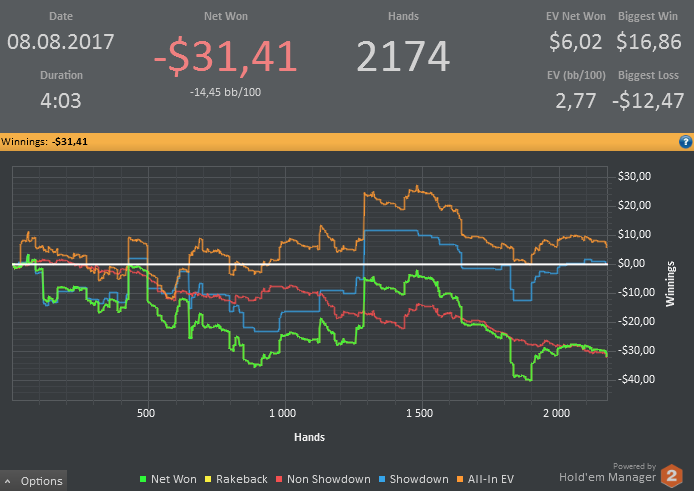The width and height of the screenshot is (694, 491).
Task: Click the $0,00 y-axis label
Action: click(634, 263)
